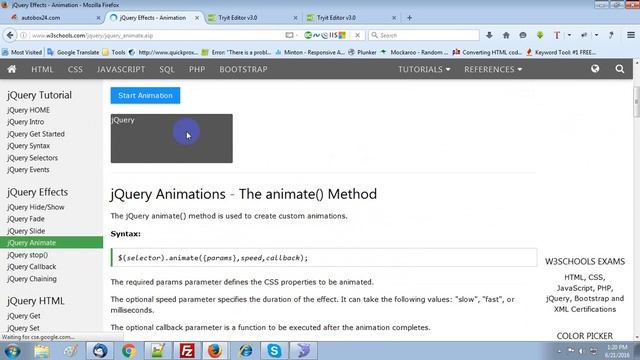Click the gray jQuery animated box
Screen dimensions: 640x360
coord(171,138)
